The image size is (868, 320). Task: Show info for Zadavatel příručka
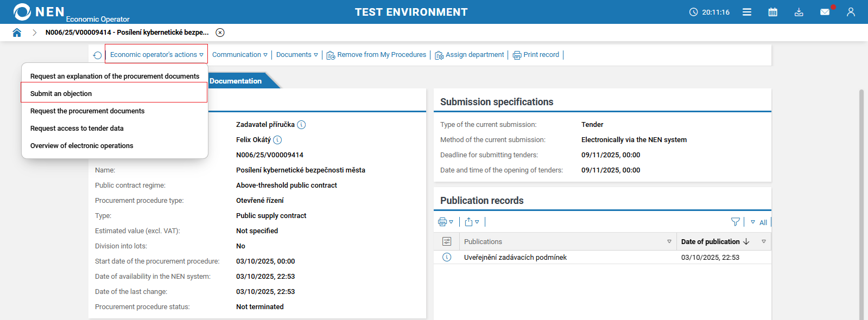pyautogui.click(x=301, y=125)
